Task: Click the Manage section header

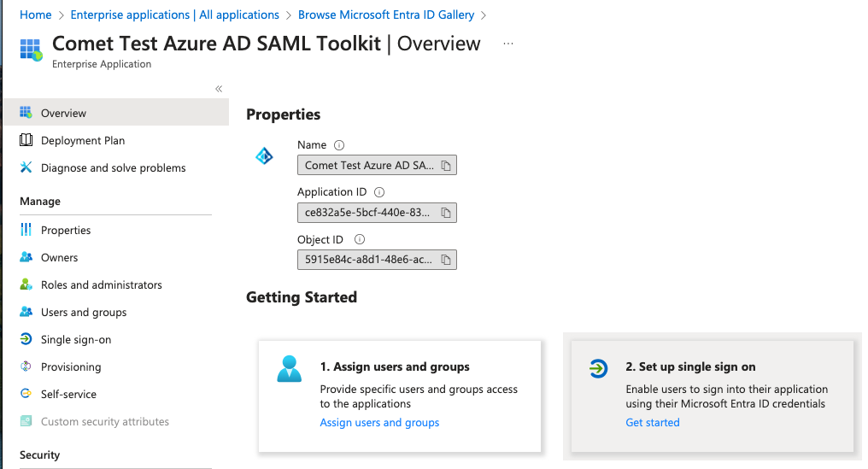Action: (x=40, y=201)
